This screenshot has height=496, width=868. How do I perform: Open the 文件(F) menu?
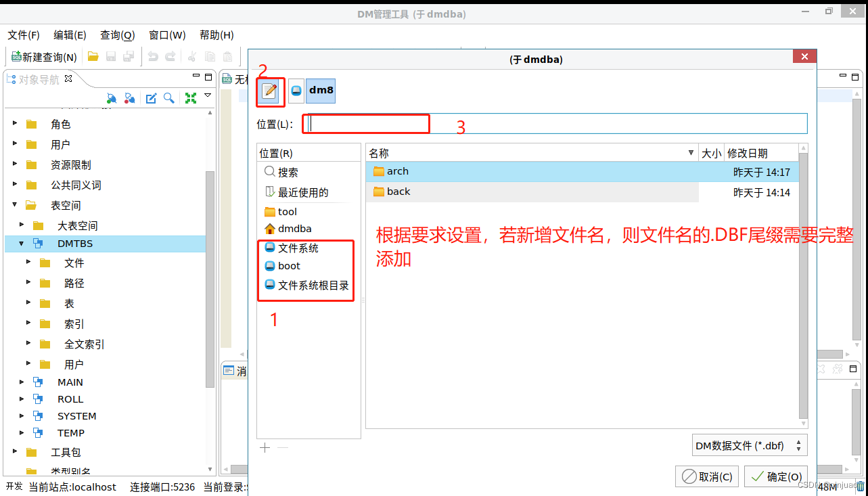[x=24, y=35]
